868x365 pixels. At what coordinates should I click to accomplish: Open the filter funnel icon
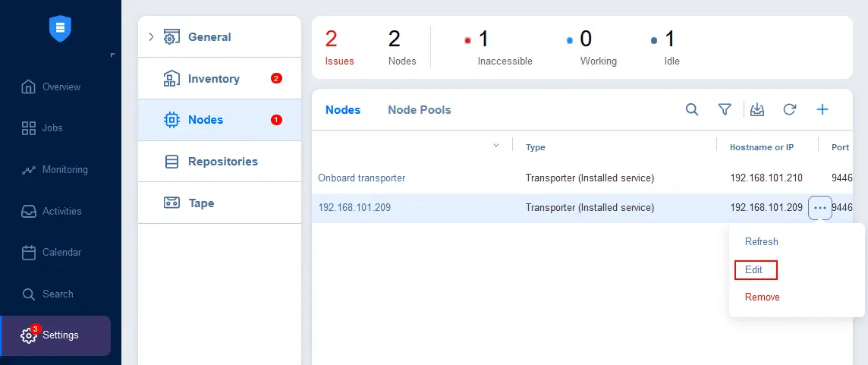point(725,110)
